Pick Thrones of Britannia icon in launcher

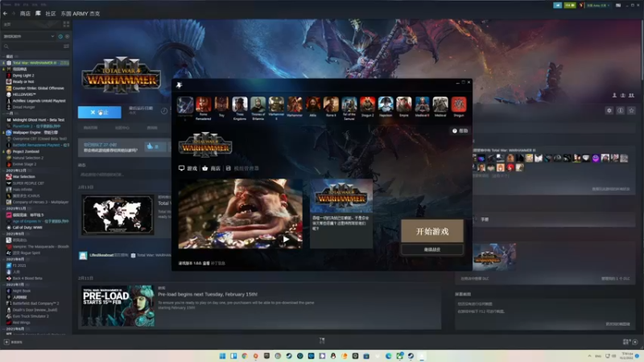click(258, 105)
